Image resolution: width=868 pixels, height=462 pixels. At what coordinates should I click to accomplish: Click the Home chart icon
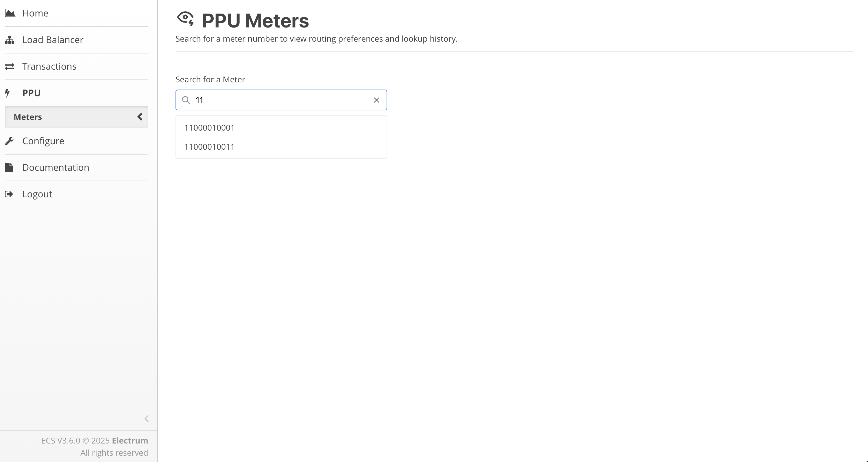pyautogui.click(x=10, y=13)
